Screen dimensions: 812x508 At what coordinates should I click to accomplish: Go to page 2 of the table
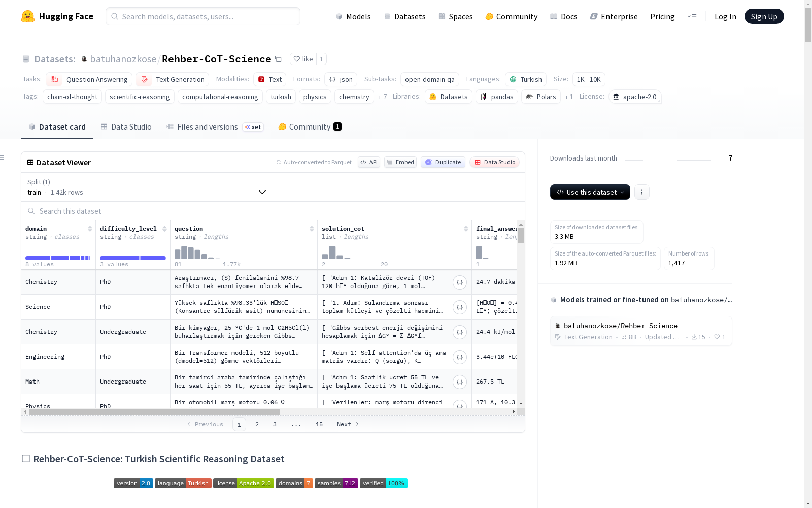coord(257,424)
